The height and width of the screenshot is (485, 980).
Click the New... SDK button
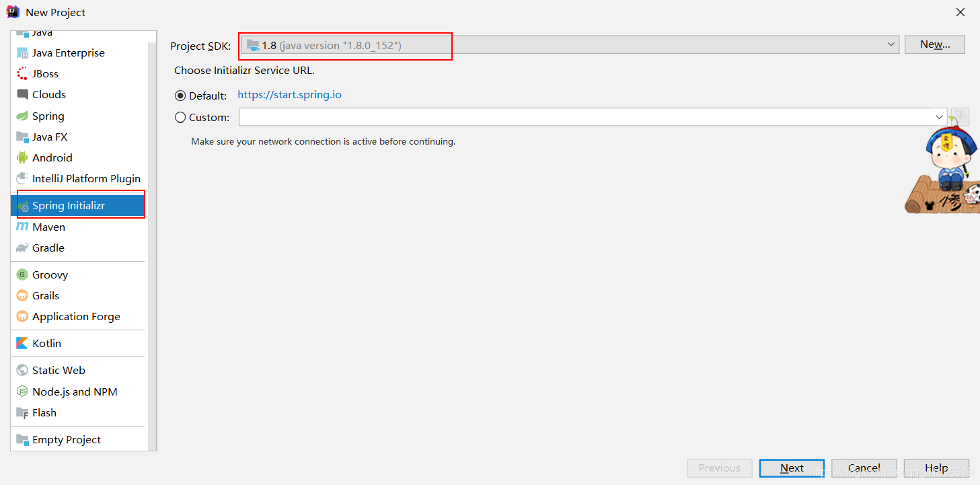(x=935, y=44)
